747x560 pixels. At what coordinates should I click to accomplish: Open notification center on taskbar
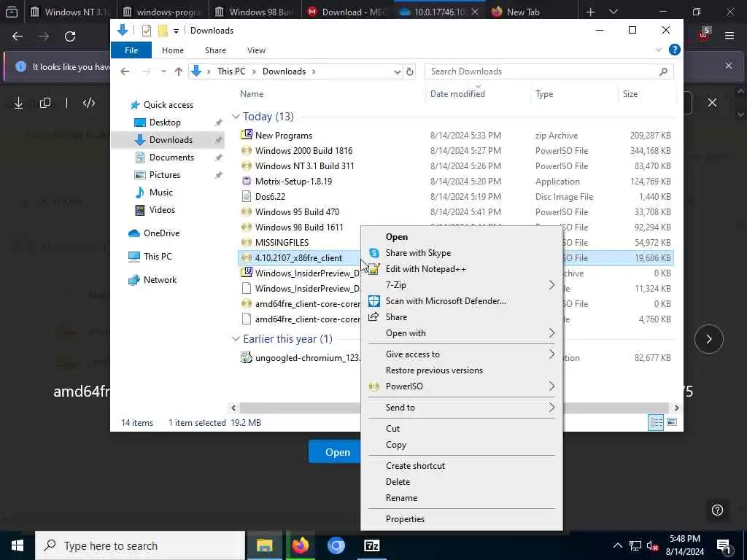click(724, 545)
